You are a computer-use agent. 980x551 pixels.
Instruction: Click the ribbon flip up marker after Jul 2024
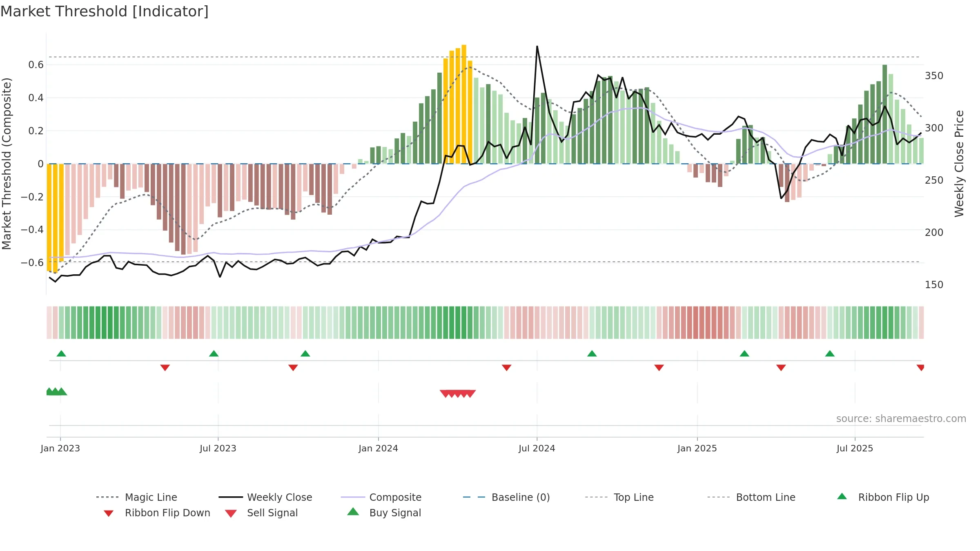point(592,353)
